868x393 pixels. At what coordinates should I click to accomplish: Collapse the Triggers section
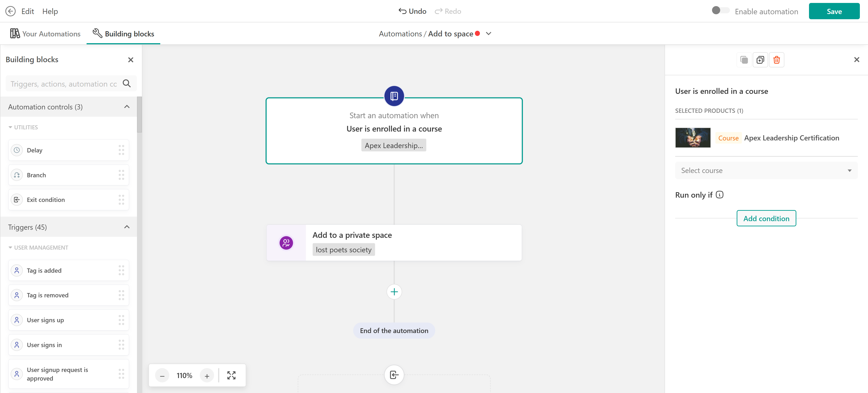[127, 227]
